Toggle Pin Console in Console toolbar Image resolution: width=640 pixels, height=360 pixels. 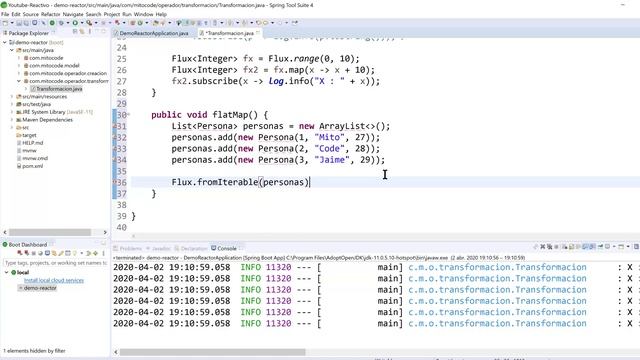tap(600, 247)
